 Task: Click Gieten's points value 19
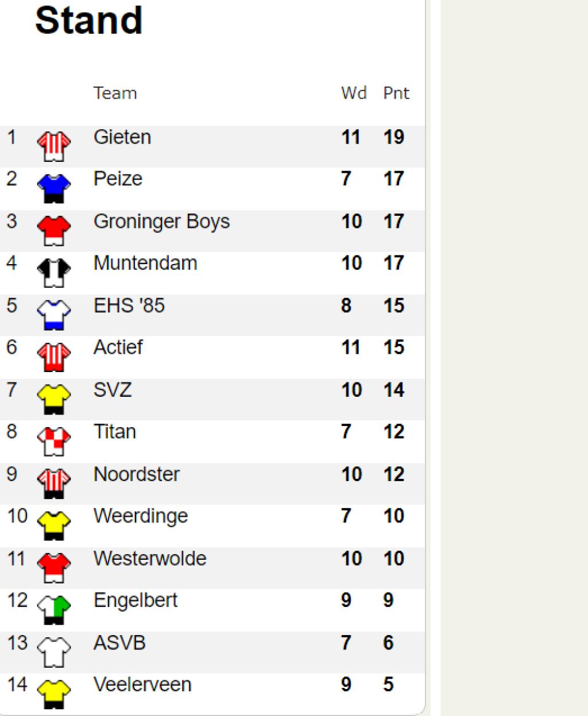pyautogui.click(x=394, y=137)
